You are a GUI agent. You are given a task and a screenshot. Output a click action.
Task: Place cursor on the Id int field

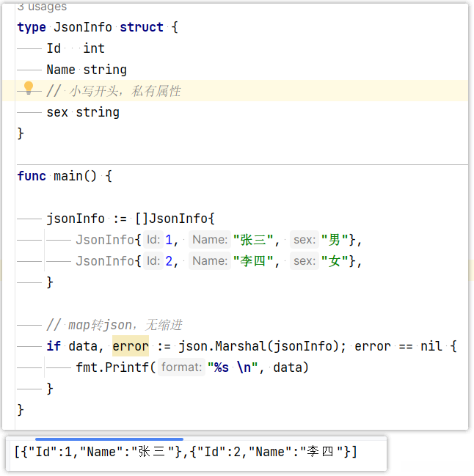75,48
